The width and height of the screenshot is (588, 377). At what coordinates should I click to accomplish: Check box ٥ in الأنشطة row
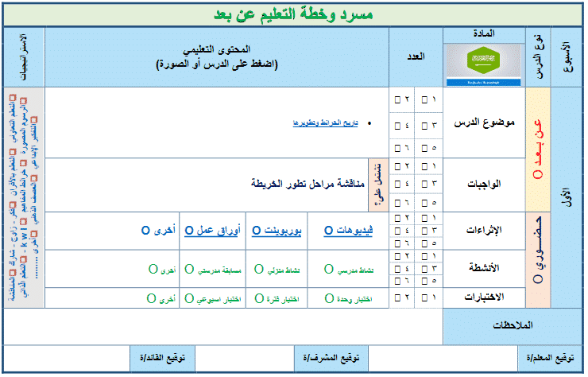tap(424, 281)
